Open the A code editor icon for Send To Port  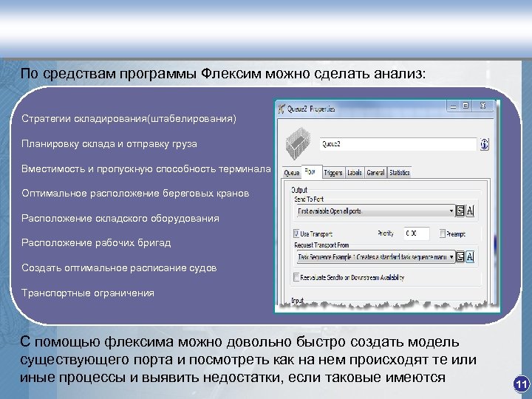pos(470,211)
